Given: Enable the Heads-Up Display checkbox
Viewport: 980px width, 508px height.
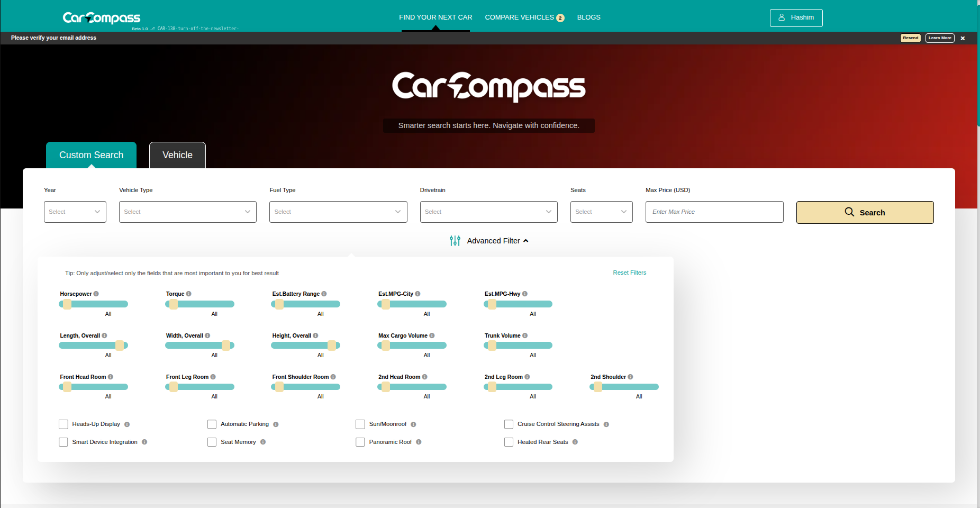Looking at the screenshot, I should pyautogui.click(x=63, y=424).
